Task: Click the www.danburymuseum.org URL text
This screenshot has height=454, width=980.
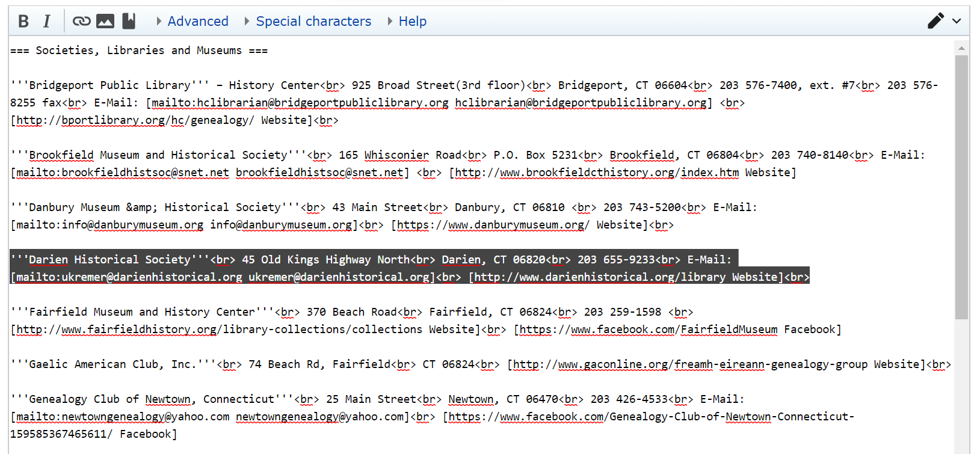Action: point(493,225)
